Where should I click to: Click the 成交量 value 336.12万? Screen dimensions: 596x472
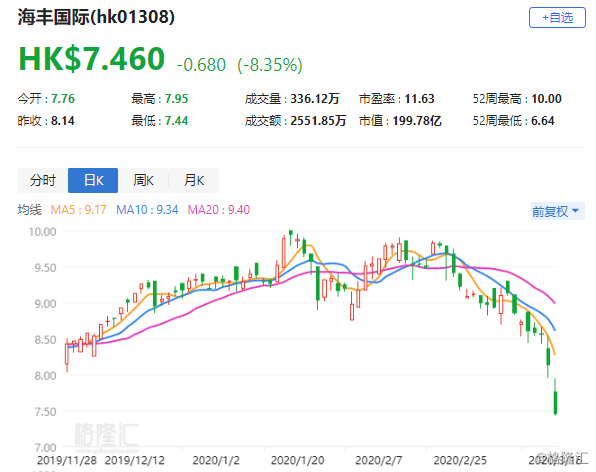tap(315, 99)
